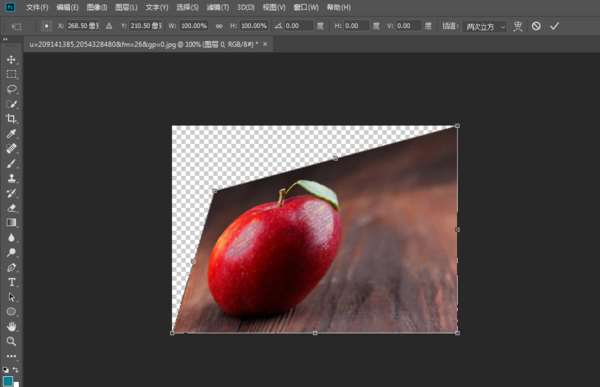Open the 窗口(W) menu
600x387 pixels.
coord(306,7)
